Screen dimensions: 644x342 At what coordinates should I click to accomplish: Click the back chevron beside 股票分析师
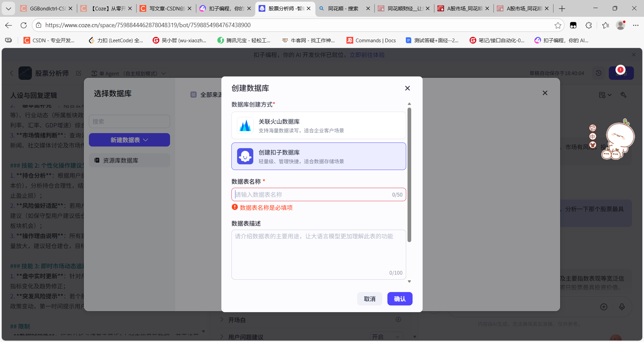tap(12, 73)
